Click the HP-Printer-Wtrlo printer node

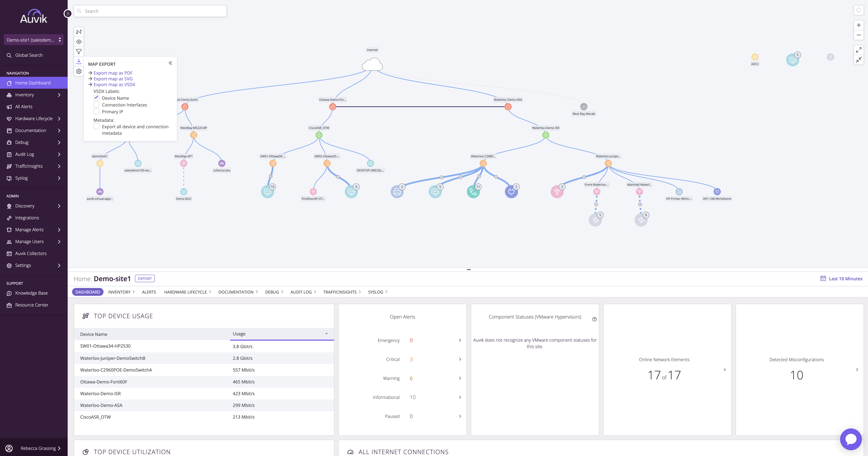click(679, 192)
